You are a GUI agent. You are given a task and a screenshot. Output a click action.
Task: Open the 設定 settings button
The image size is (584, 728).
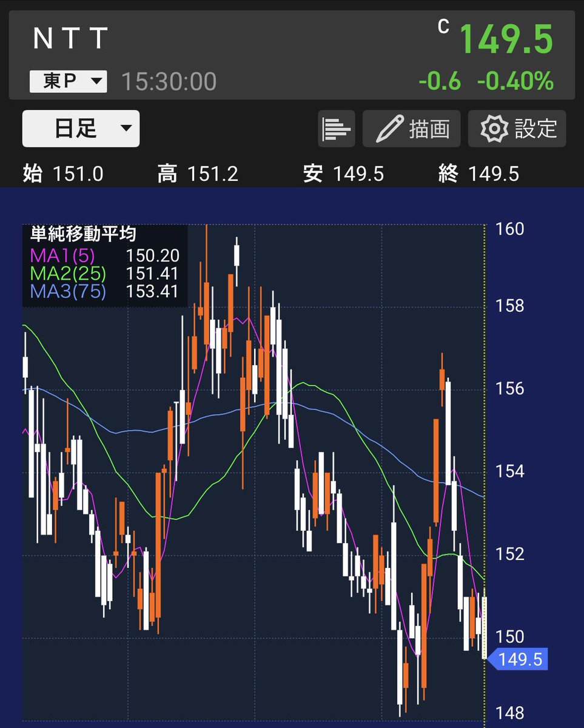tap(517, 129)
